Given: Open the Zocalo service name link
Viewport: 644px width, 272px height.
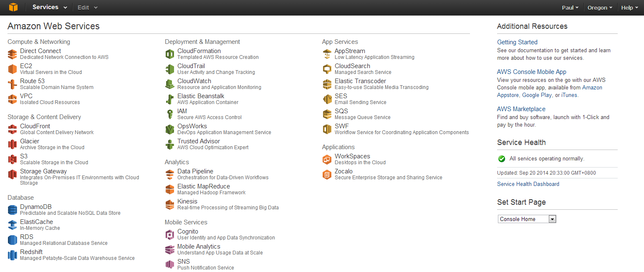Looking at the screenshot, I should tap(343, 171).
